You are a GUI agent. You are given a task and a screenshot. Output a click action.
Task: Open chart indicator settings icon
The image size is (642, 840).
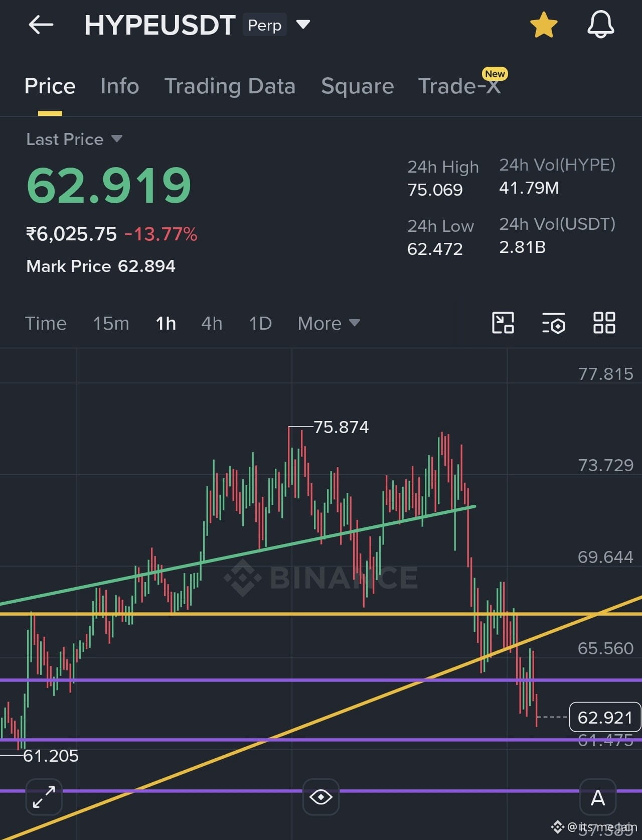[554, 323]
